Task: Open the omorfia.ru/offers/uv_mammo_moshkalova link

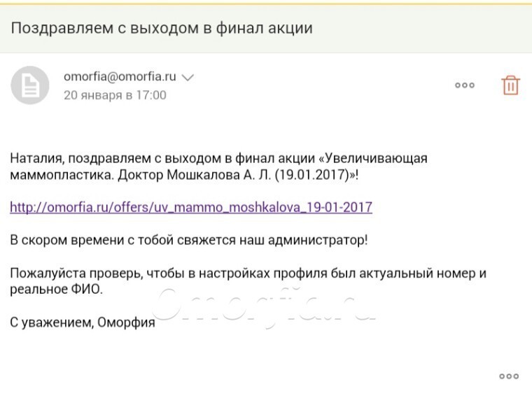Action: 191,207
